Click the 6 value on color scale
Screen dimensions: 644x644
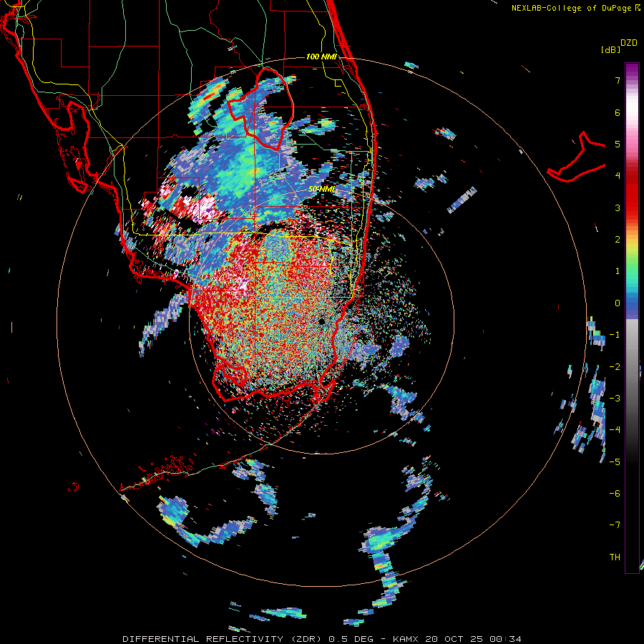618,112
